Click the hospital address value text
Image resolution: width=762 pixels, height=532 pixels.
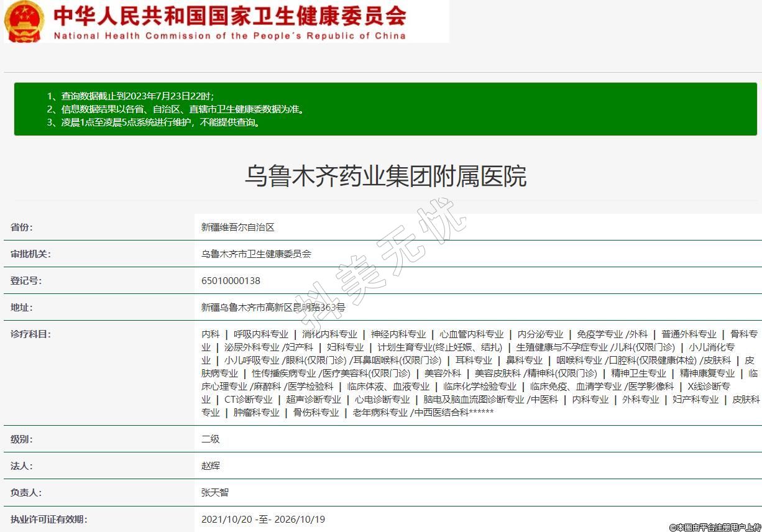click(x=273, y=308)
